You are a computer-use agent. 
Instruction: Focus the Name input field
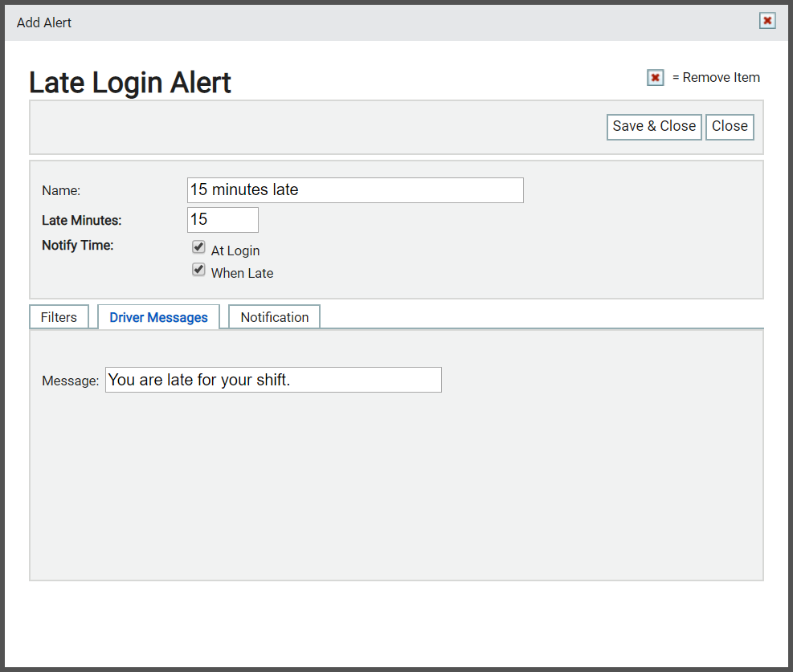[x=355, y=190]
